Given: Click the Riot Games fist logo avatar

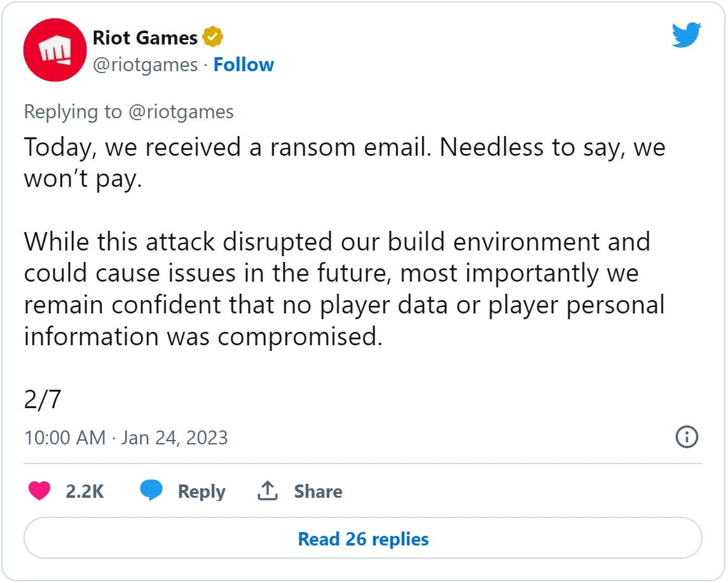Looking at the screenshot, I should pyautogui.click(x=55, y=50).
